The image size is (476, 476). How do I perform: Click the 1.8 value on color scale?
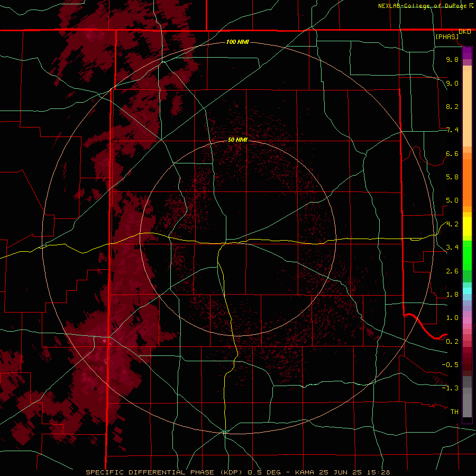[452, 295]
